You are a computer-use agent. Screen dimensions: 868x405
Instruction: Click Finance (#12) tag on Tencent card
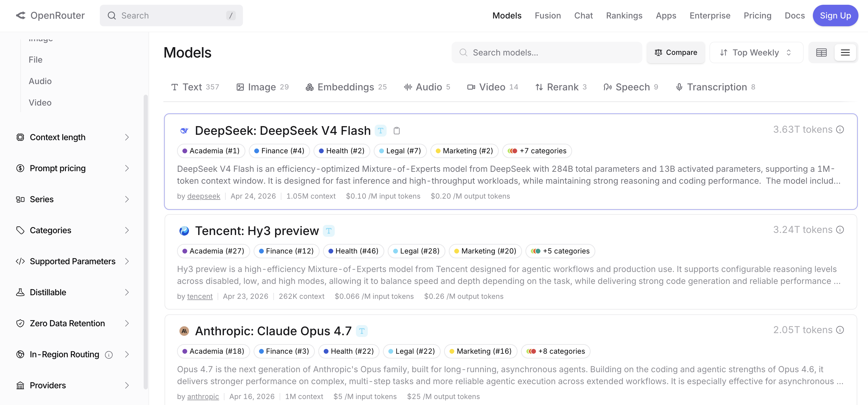pyautogui.click(x=286, y=251)
